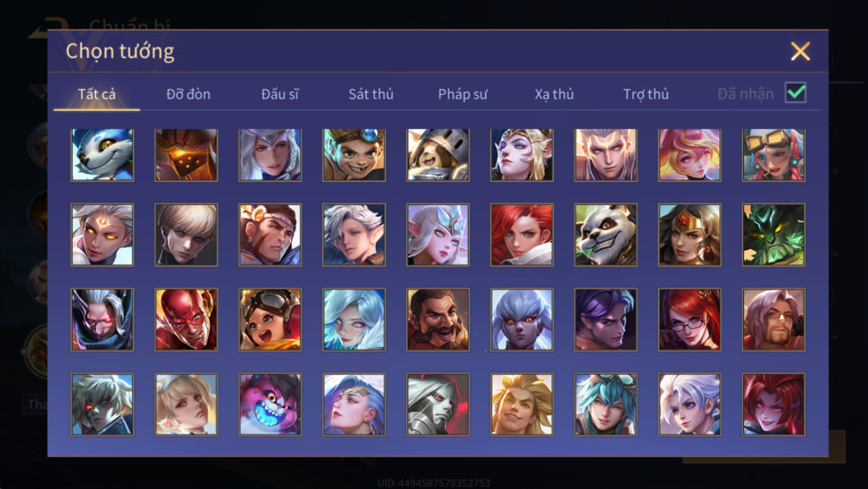Choose the red-haired glasses woman hero

pyautogui.click(x=690, y=320)
